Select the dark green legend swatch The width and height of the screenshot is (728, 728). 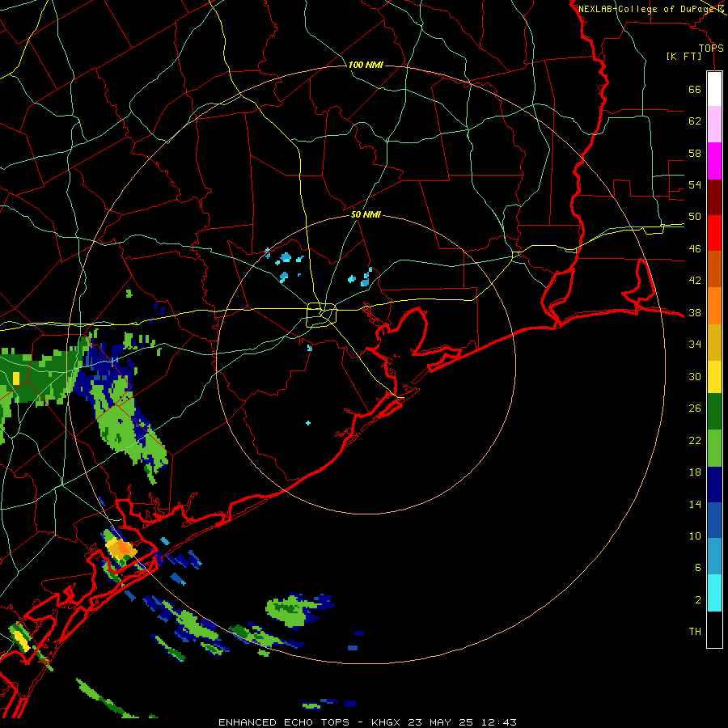point(714,412)
